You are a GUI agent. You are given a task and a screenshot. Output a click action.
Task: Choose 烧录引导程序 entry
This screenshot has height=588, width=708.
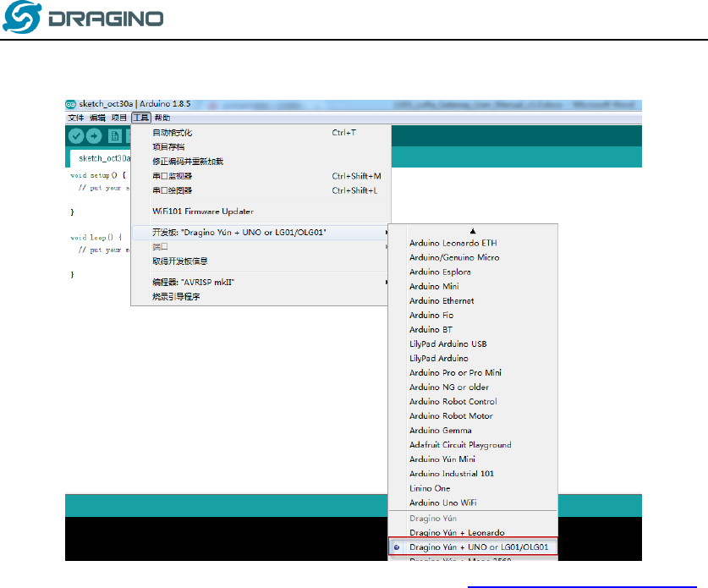pos(261,297)
